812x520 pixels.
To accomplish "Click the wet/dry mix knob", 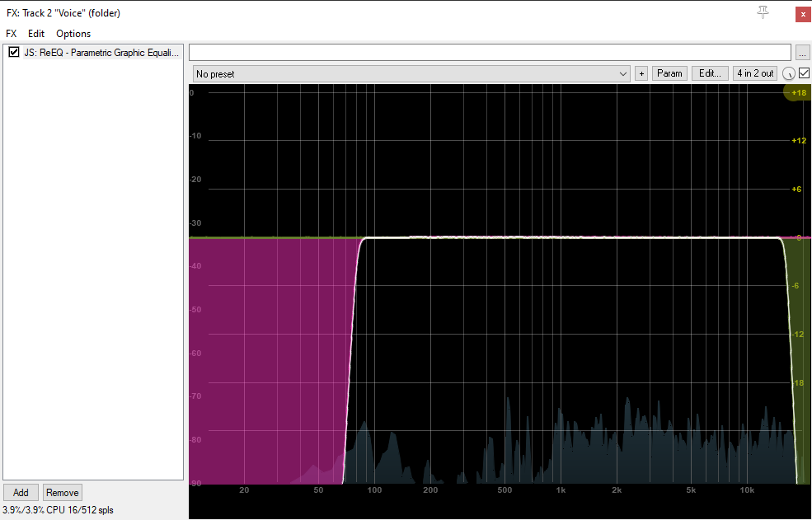I will point(789,73).
